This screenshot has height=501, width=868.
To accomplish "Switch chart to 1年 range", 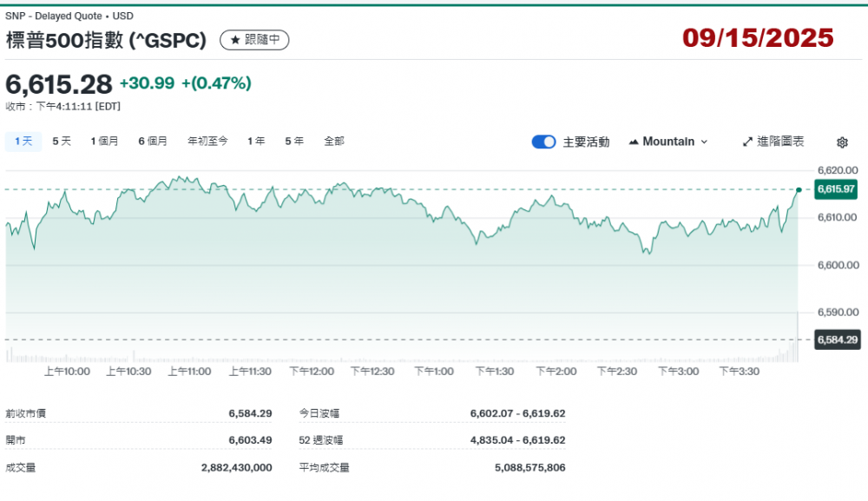I will click(x=256, y=141).
